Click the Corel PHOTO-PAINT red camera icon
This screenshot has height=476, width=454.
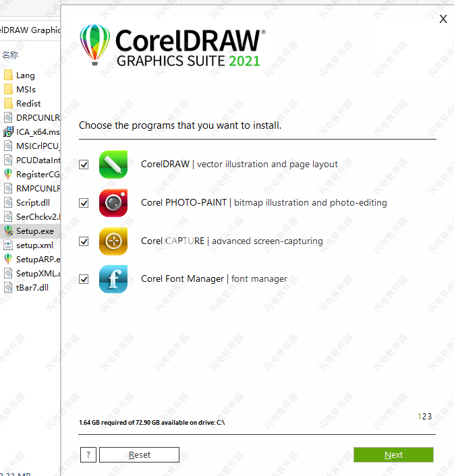pos(113,203)
